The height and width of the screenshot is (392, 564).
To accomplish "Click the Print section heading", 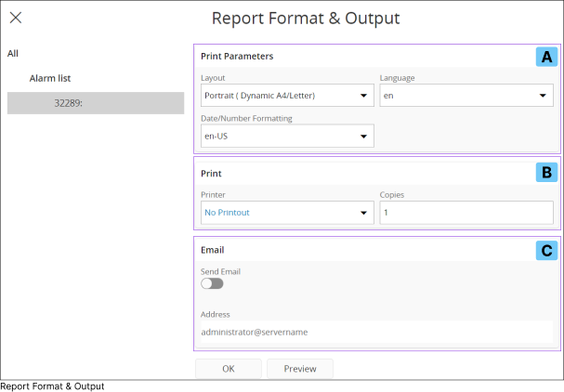I will pos(211,173).
